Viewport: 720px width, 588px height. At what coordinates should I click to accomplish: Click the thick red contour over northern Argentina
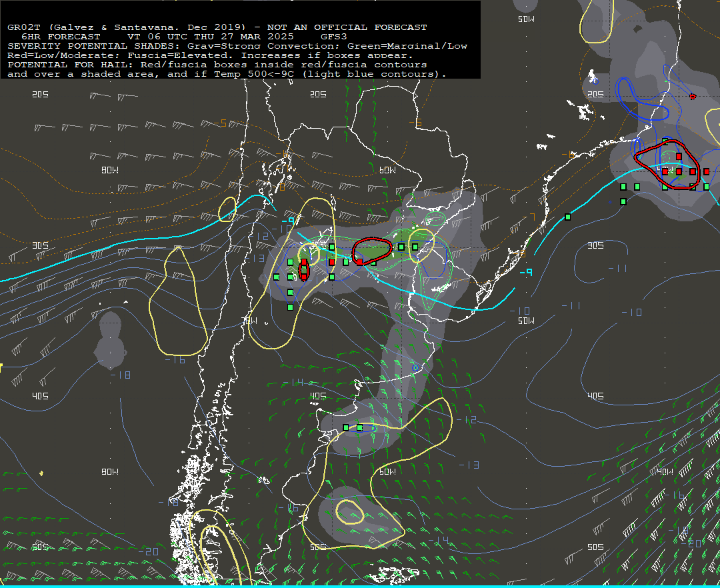click(372, 251)
